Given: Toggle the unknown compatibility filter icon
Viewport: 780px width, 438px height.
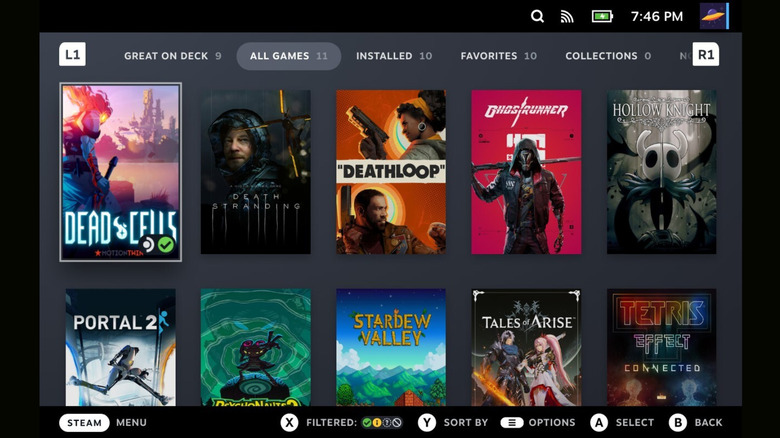Looking at the screenshot, I should 387,423.
